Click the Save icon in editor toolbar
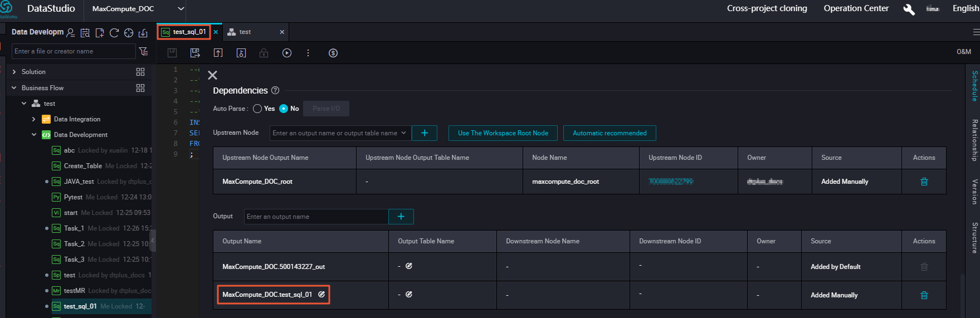Image resolution: width=980 pixels, height=318 pixels. 172,53
